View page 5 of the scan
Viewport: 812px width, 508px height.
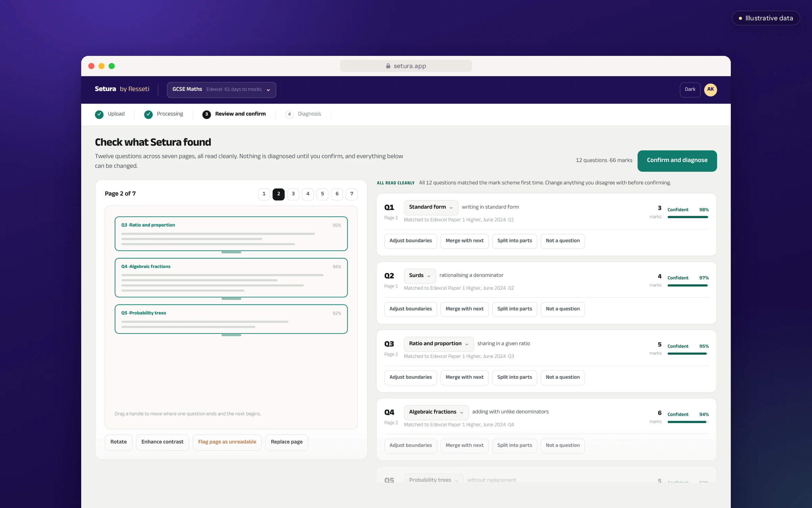tap(322, 194)
